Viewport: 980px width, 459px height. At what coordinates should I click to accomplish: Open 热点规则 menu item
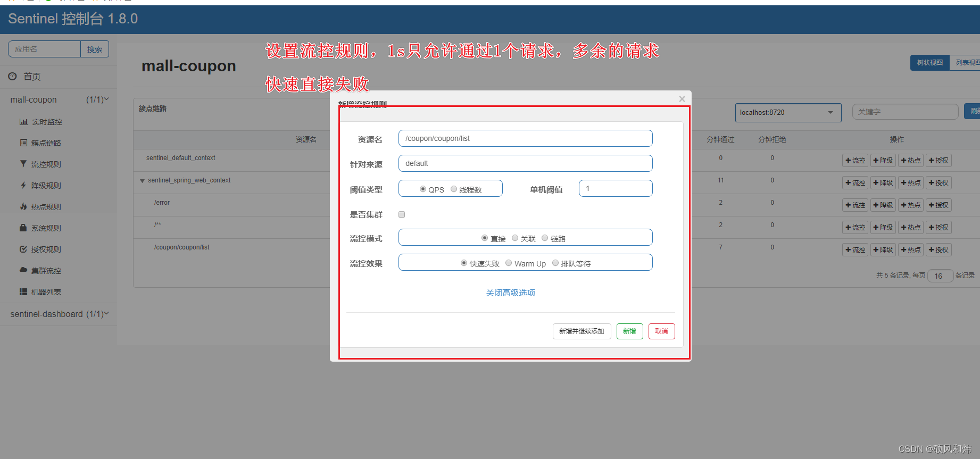(x=46, y=207)
